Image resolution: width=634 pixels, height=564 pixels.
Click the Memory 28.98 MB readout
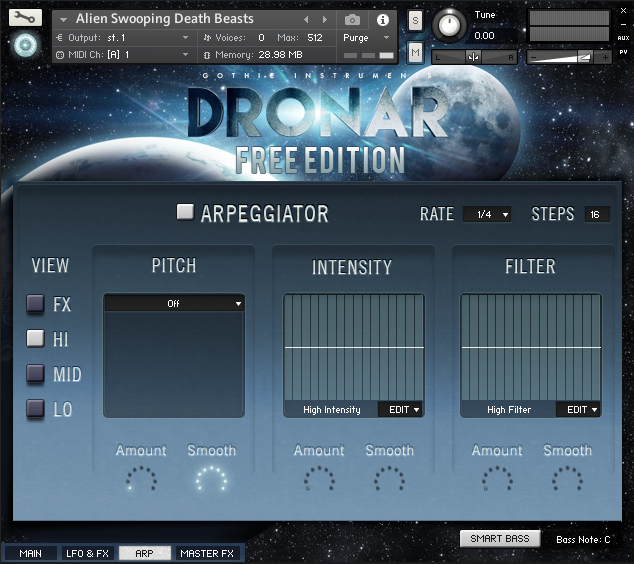[280, 55]
